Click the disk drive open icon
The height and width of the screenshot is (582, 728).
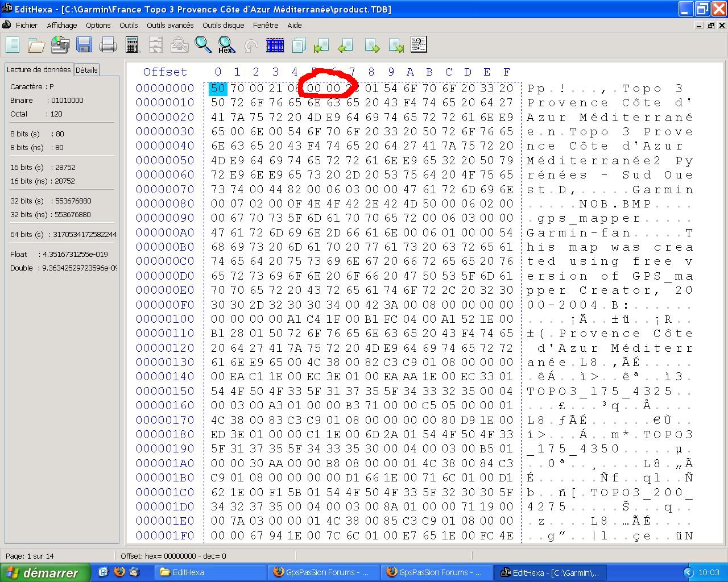click(x=60, y=45)
